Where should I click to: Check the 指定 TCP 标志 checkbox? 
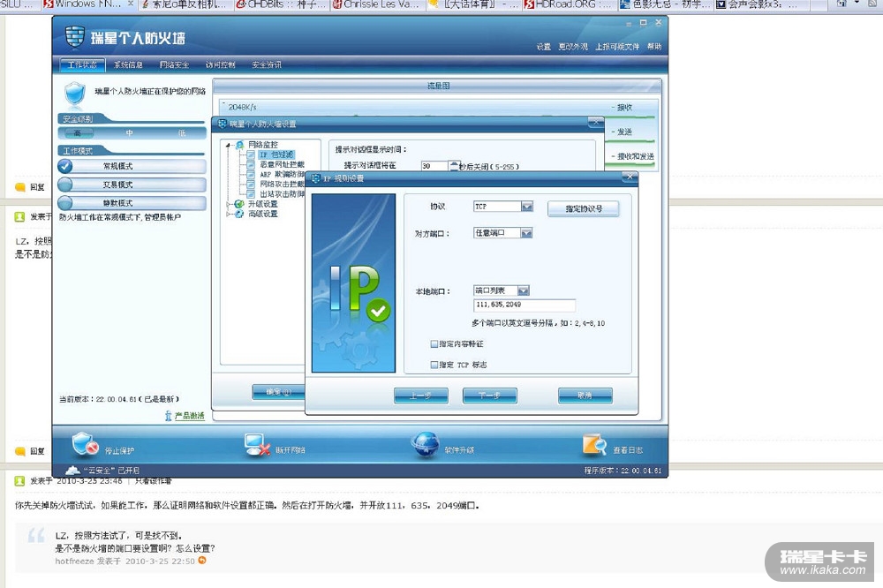[434, 365]
